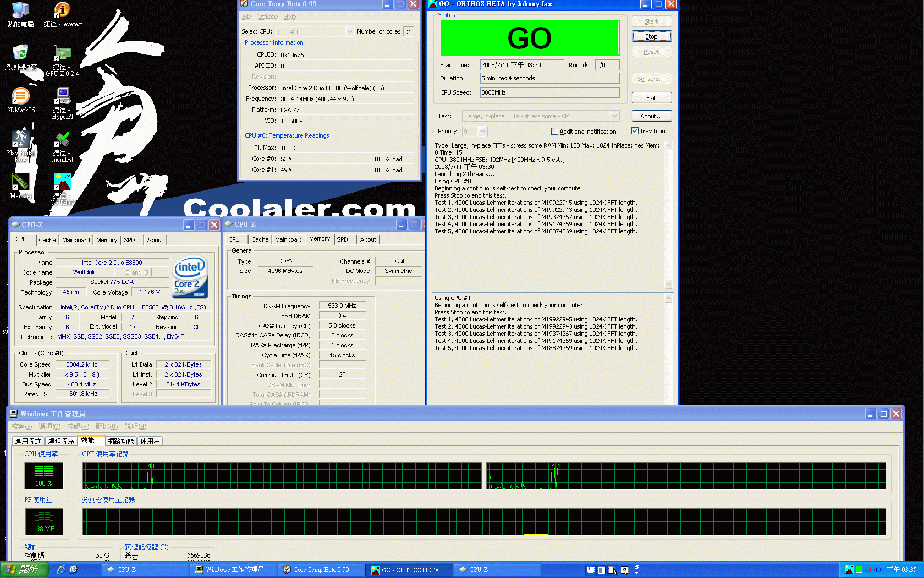Open the File menu in Core Temp
The width and height of the screenshot is (924, 578).
tap(246, 17)
